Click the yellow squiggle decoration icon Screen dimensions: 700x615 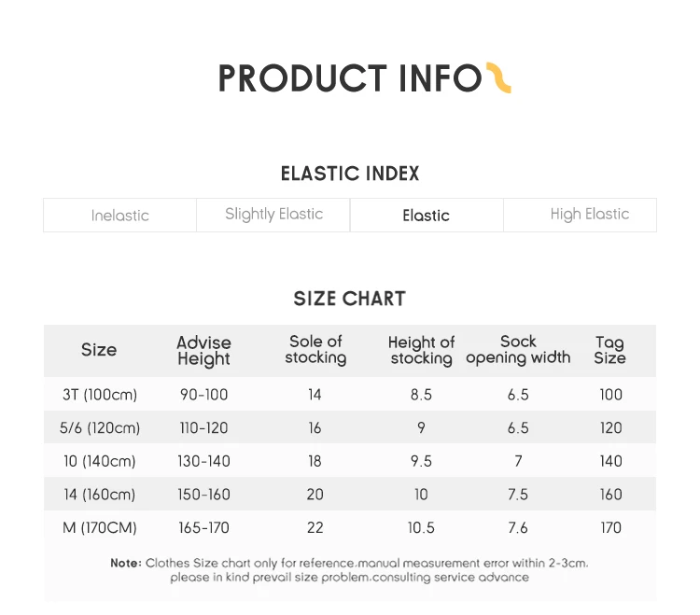499,77
